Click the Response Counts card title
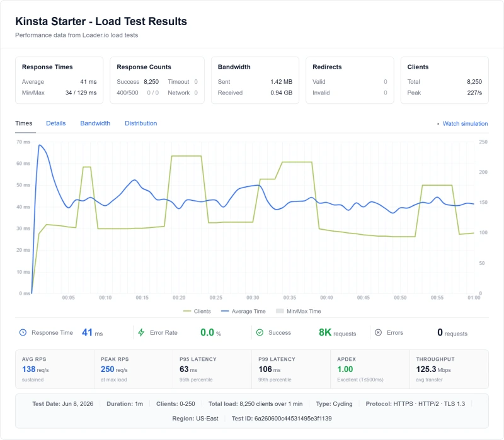The height and width of the screenshot is (440, 504). point(144,67)
